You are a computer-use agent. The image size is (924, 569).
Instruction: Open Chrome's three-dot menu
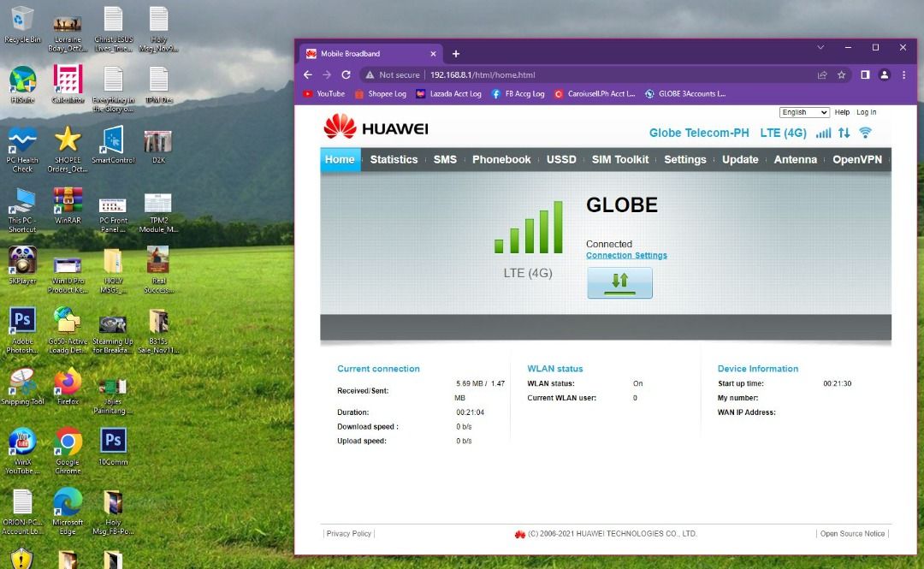(x=903, y=74)
